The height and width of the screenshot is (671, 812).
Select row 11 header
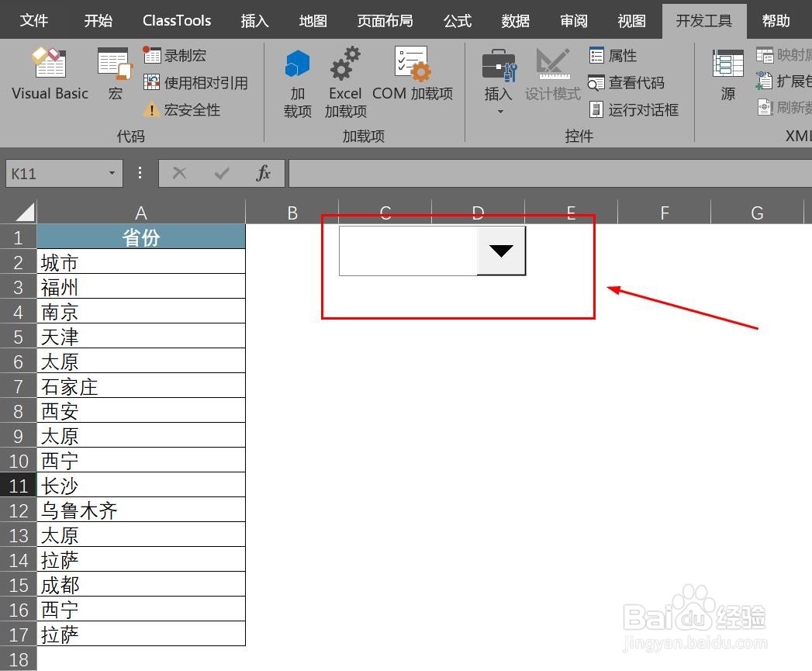(x=18, y=486)
